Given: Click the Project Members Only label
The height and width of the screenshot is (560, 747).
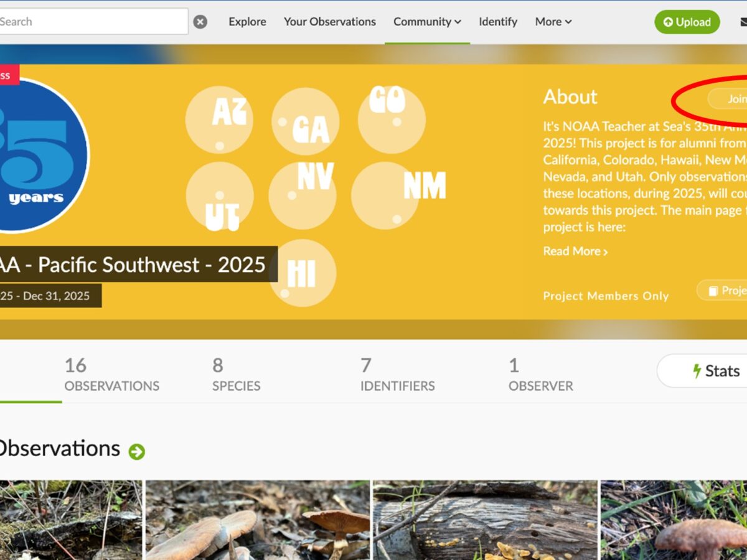Looking at the screenshot, I should pyautogui.click(x=606, y=296).
